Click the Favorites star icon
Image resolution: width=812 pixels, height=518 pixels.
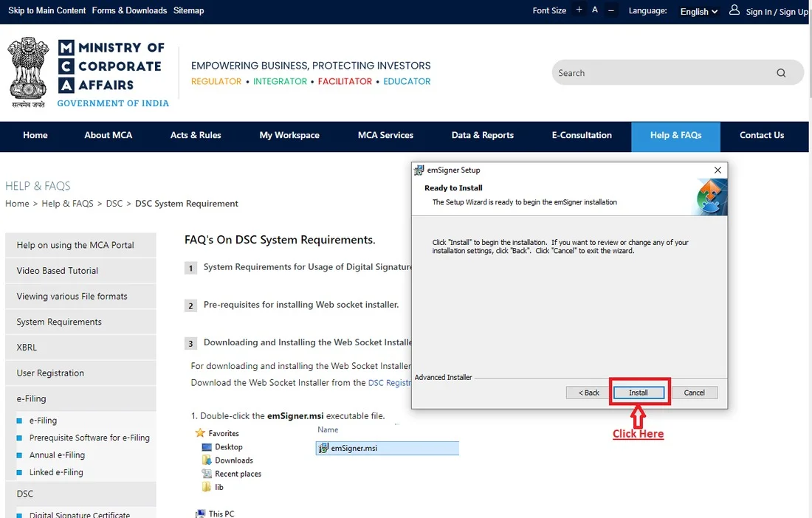coord(200,433)
